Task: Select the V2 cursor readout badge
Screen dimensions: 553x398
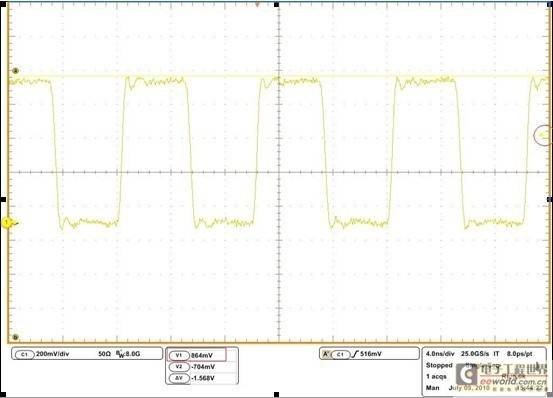Action: (x=179, y=367)
